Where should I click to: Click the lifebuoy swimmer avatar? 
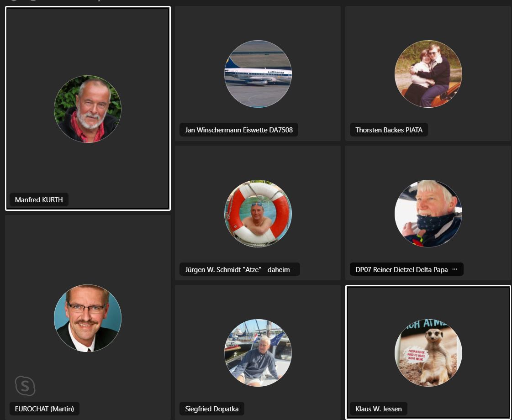(258, 214)
